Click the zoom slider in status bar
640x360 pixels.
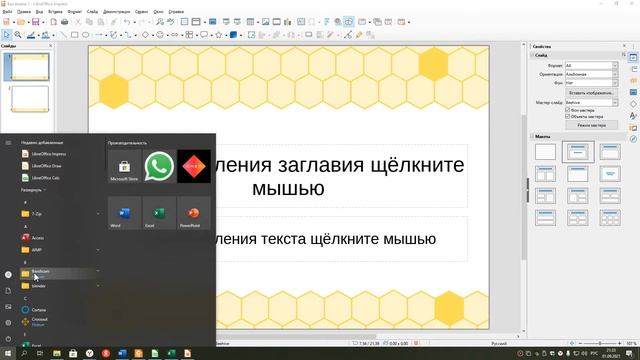click(600, 343)
